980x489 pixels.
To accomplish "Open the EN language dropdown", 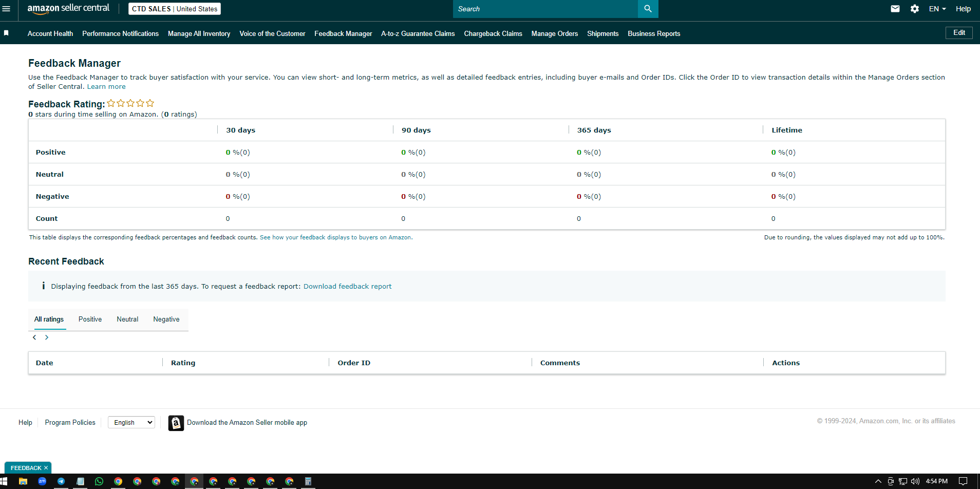I will click(937, 9).
